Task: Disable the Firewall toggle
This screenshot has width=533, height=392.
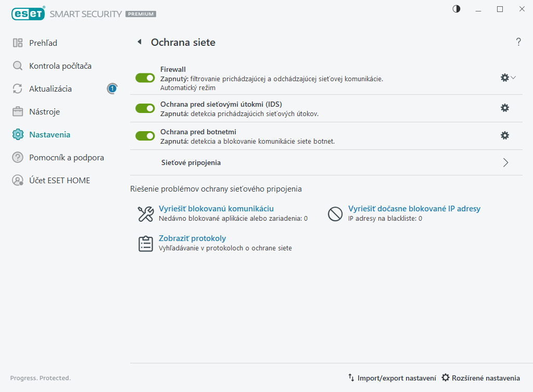Action: pyautogui.click(x=145, y=78)
